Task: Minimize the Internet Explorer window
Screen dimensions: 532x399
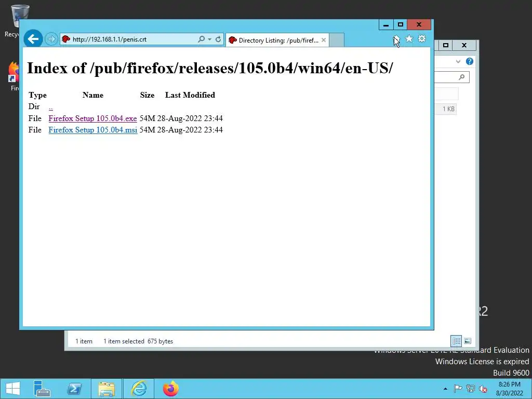Action: 386,25
